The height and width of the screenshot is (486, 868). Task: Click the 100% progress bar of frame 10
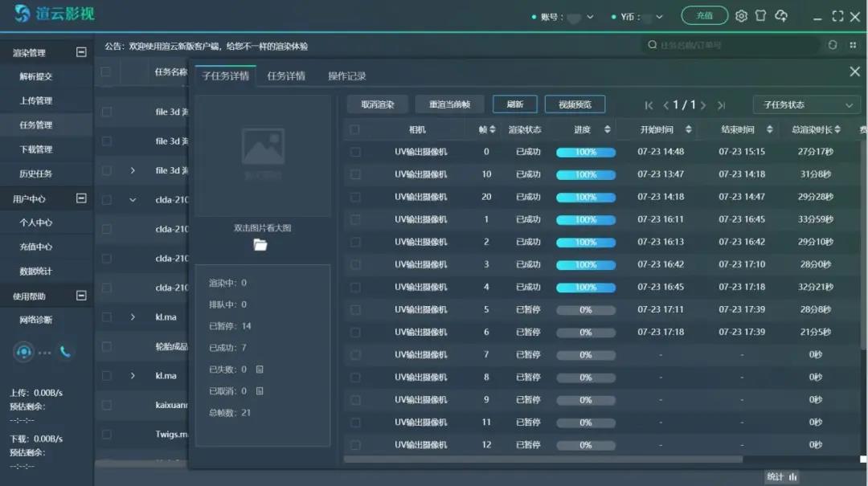pyautogui.click(x=586, y=174)
